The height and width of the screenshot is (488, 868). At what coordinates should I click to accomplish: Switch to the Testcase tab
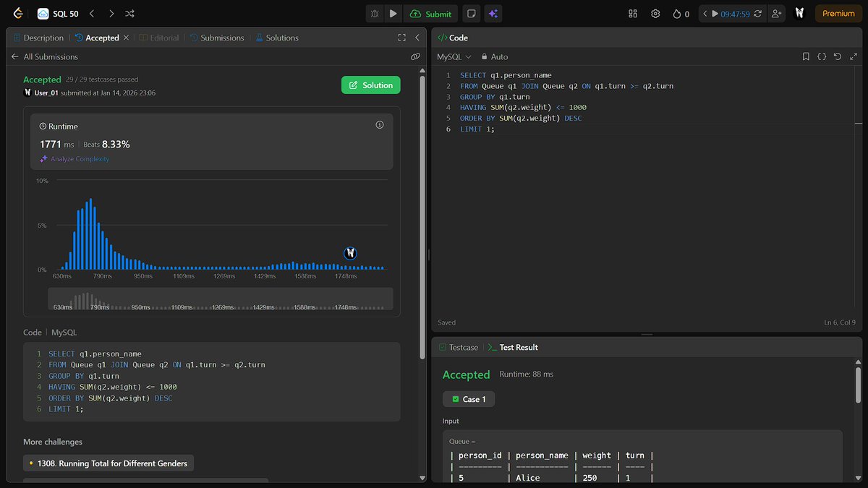click(458, 347)
